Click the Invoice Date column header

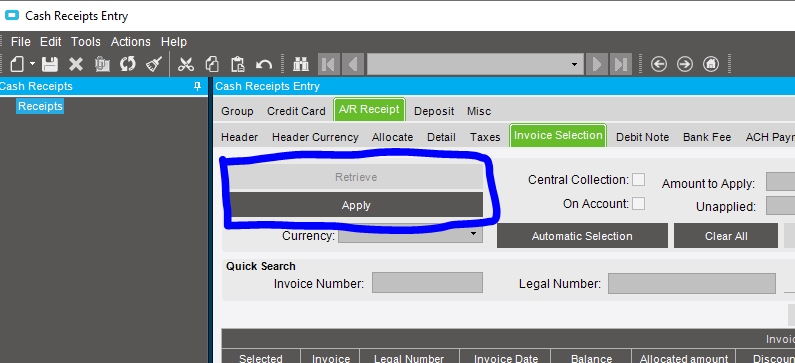506,356
